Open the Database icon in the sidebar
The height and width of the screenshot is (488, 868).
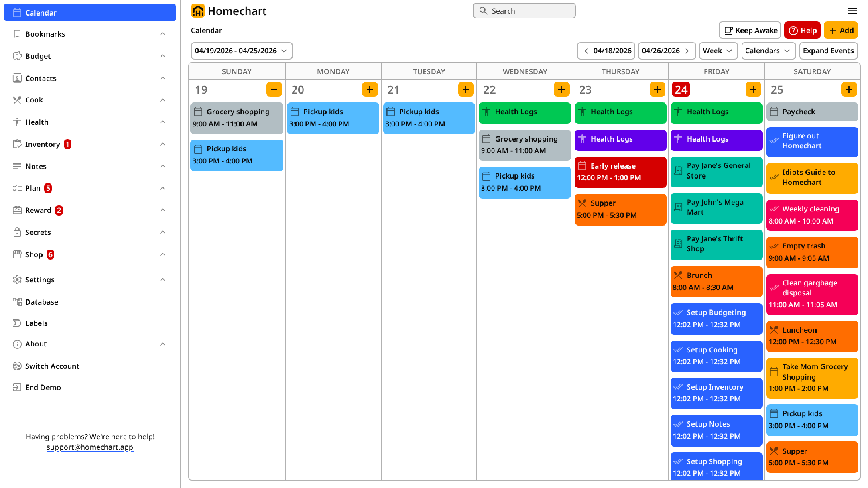click(x=17, y=302)
